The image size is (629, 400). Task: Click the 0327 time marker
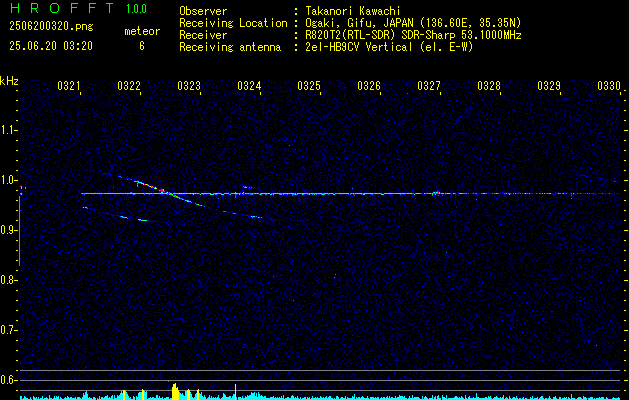(x=428, y=85)
